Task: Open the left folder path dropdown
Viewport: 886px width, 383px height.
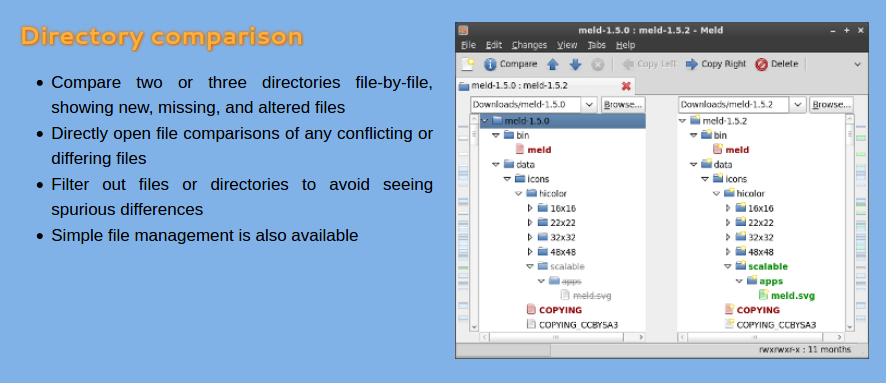Action: (x=589, y=105)
